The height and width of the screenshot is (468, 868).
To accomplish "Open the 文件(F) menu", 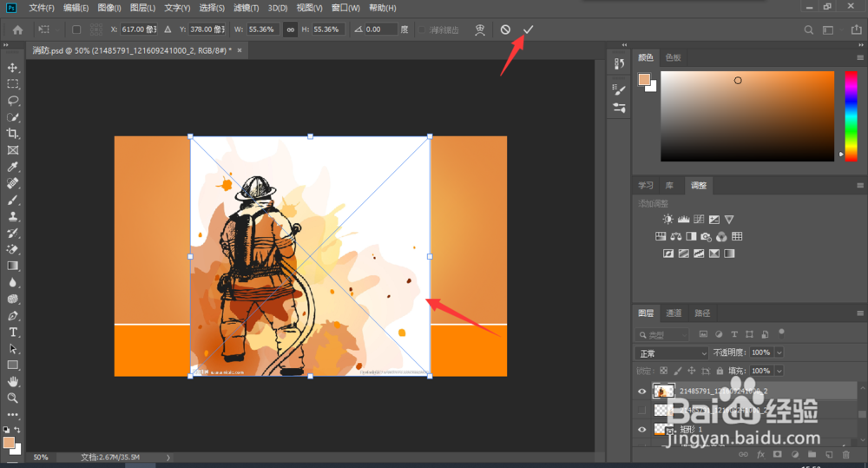I will point(42,8).
